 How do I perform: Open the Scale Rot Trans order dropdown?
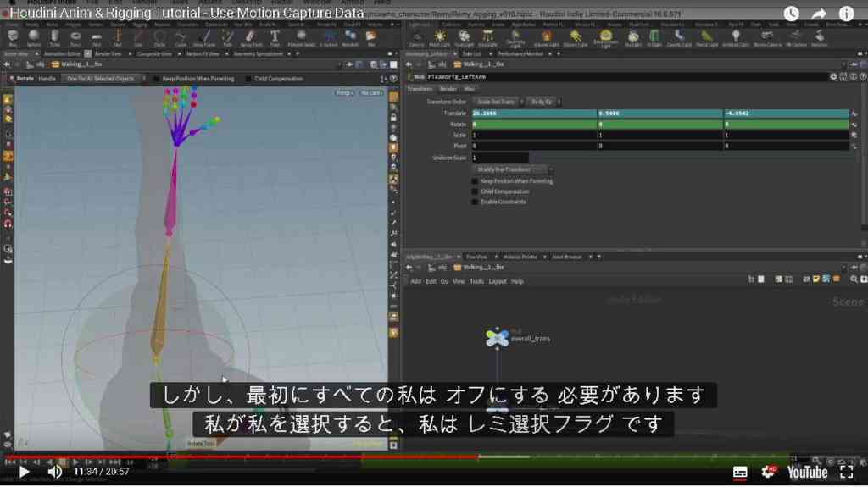498,102
